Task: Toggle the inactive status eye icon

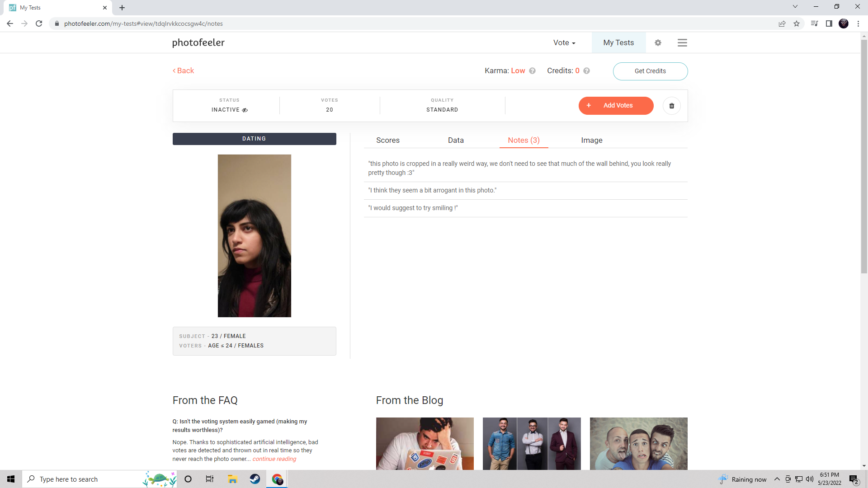Action: (245, 110)
